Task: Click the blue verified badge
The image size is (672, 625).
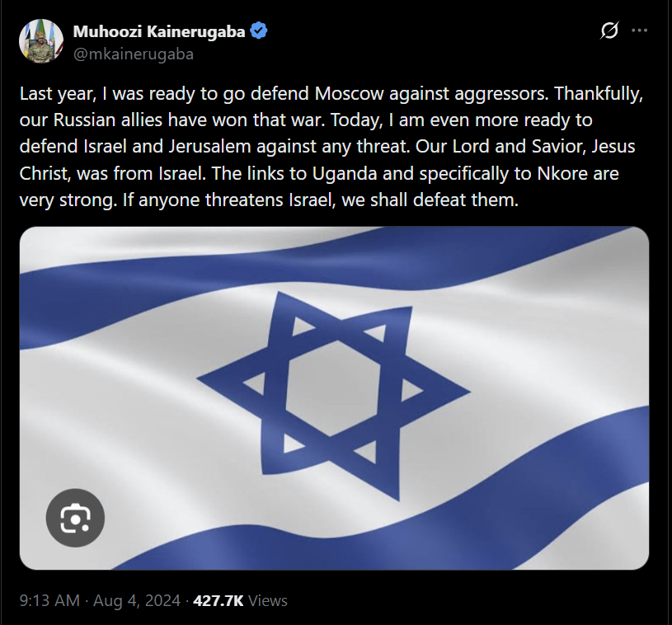Action: pyautogui.click(x=259, y=32)
